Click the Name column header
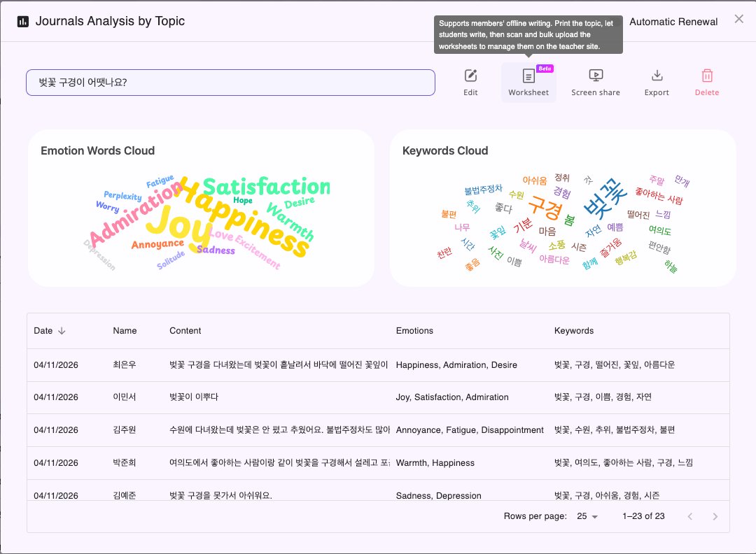 [125, 331]
